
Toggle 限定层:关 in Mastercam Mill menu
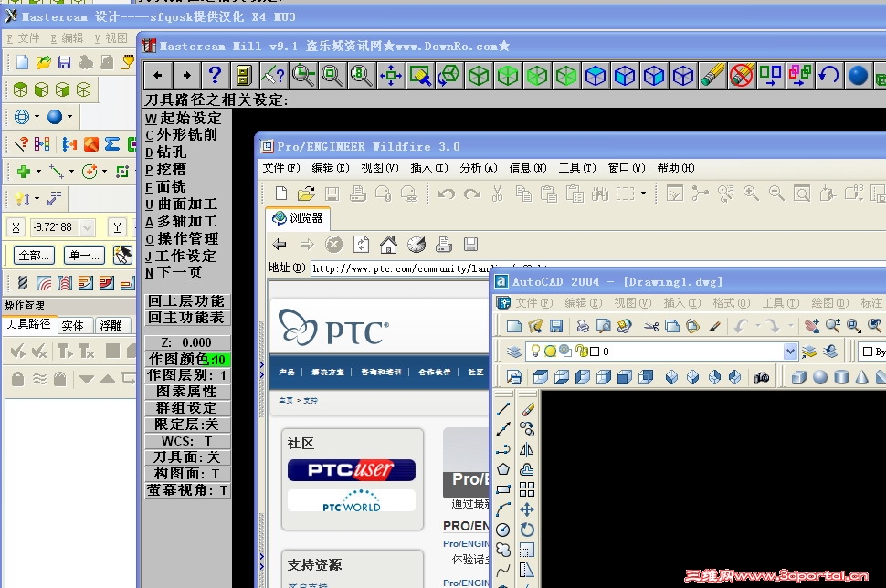(x=187, y=425)
